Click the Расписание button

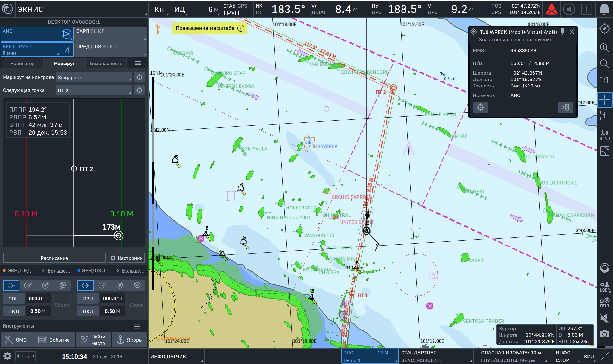(x=54, y=258)
